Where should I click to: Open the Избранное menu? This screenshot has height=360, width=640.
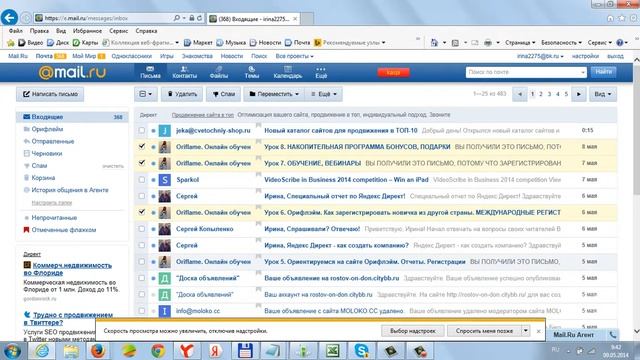point(87,31)
